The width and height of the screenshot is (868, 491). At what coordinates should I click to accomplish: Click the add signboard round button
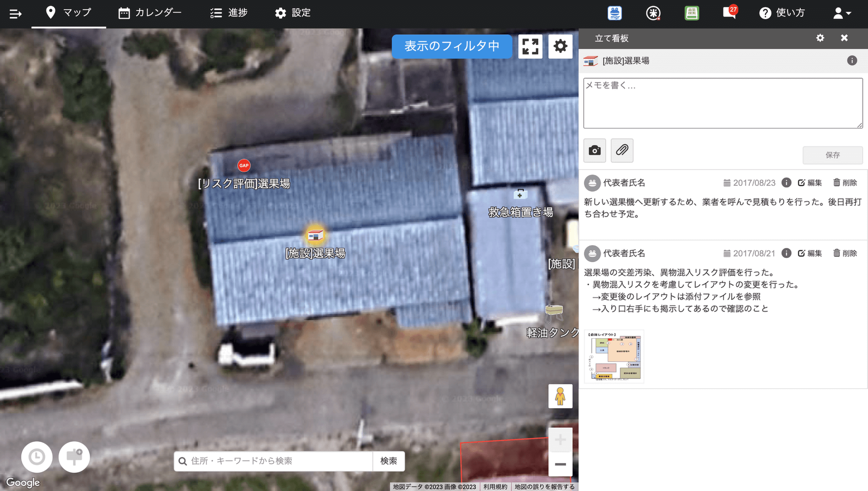pos(74,457)
